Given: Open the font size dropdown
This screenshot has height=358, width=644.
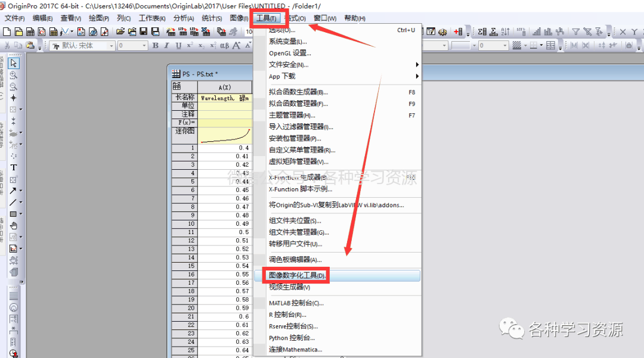Looking at the screenshot, I should click(144, 46).
